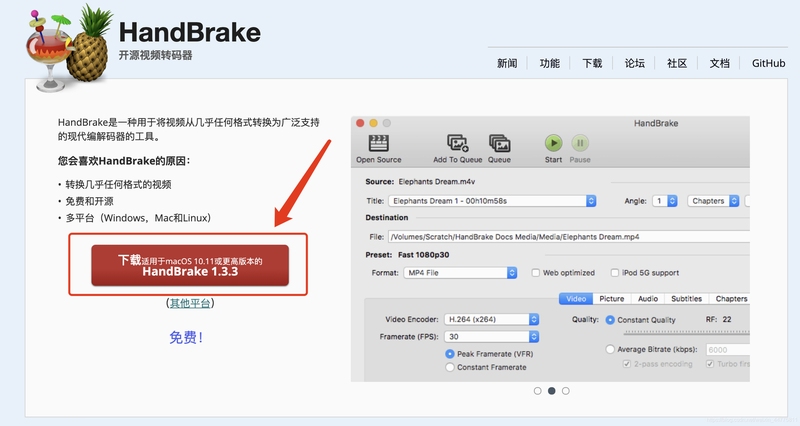Image resolution: width=800 pixels, height=426 pixels.
Task: Switch to the Video tab
Action: [576, 299]
